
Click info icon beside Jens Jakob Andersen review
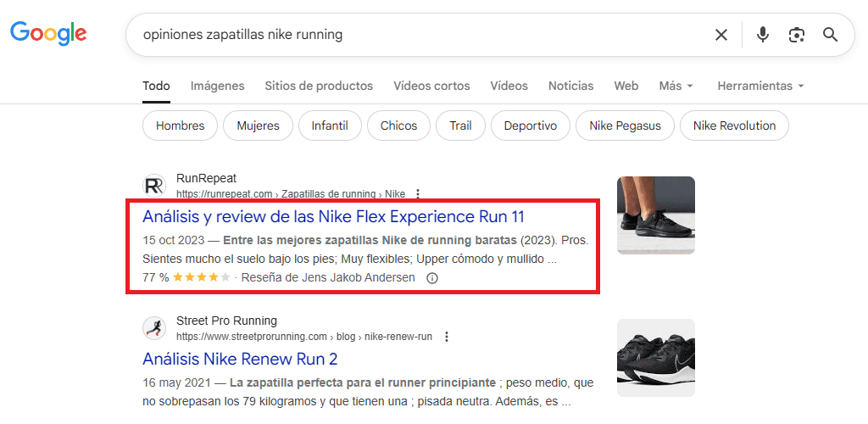pyautogui.click(x=432, y=278)
